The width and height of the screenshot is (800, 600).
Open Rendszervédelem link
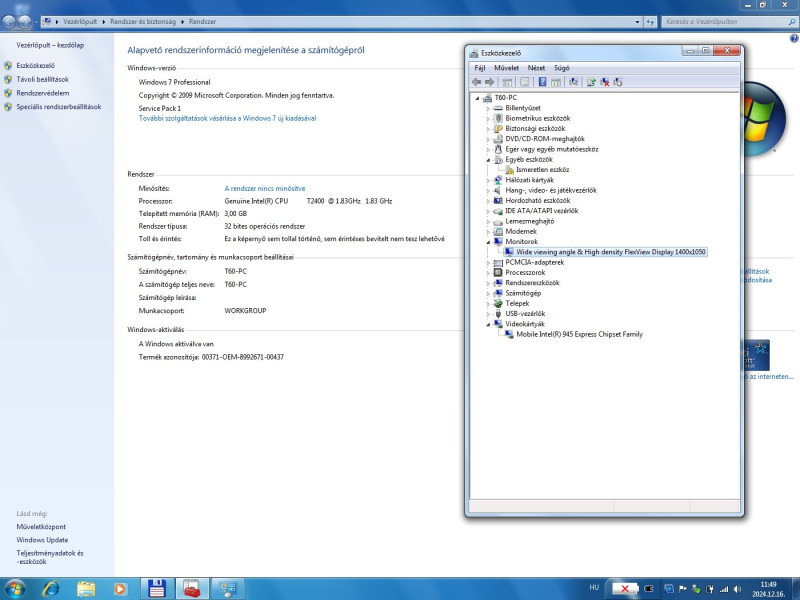(x=42, y=93)
